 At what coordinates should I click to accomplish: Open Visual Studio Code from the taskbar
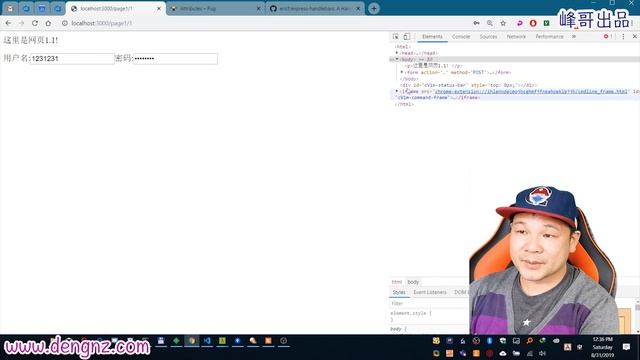207,341
